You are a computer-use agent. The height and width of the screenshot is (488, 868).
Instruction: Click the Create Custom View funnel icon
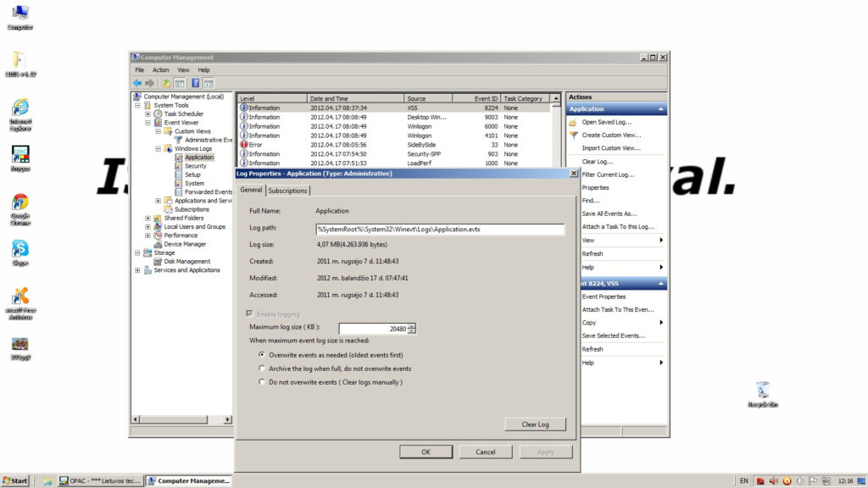pos(573,135)
